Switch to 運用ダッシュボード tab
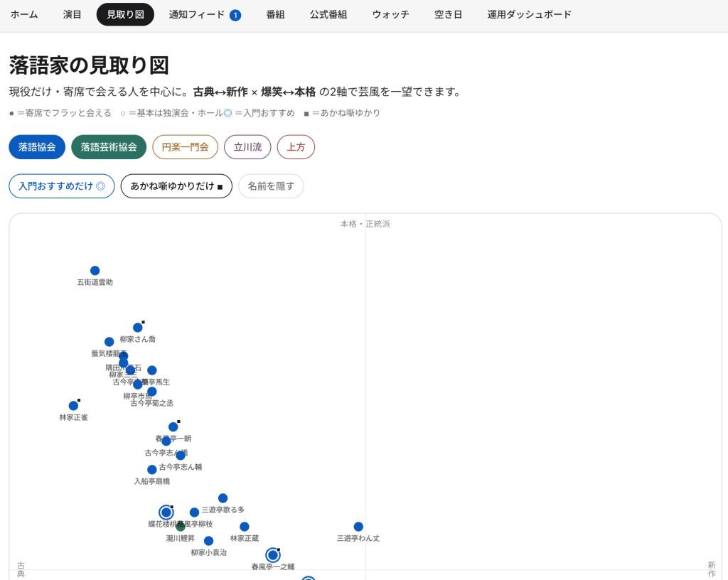Image resolution: width=728 pixels, height=580 pixels. tap(529, 14)
